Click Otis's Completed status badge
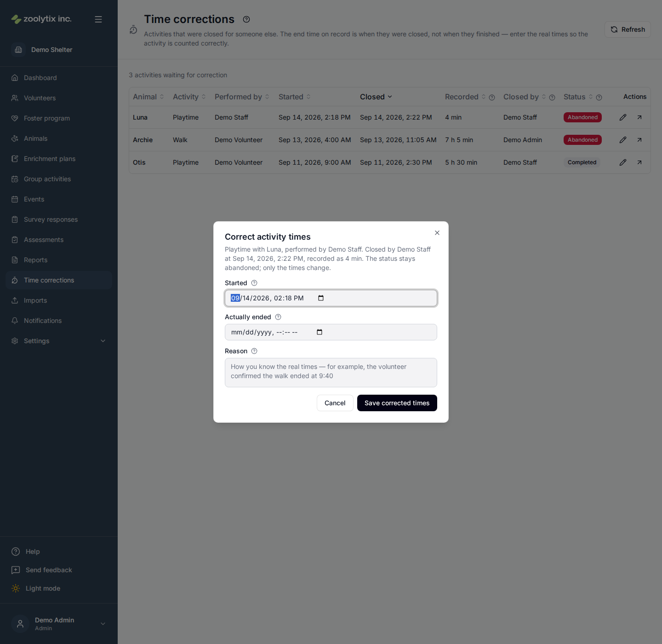The width and height of the screenshot is (662, 644). tap(582, 162)
